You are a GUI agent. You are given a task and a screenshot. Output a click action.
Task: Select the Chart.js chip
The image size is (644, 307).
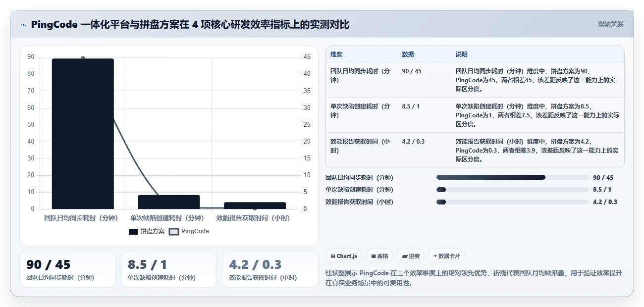[x=344, y=256]
